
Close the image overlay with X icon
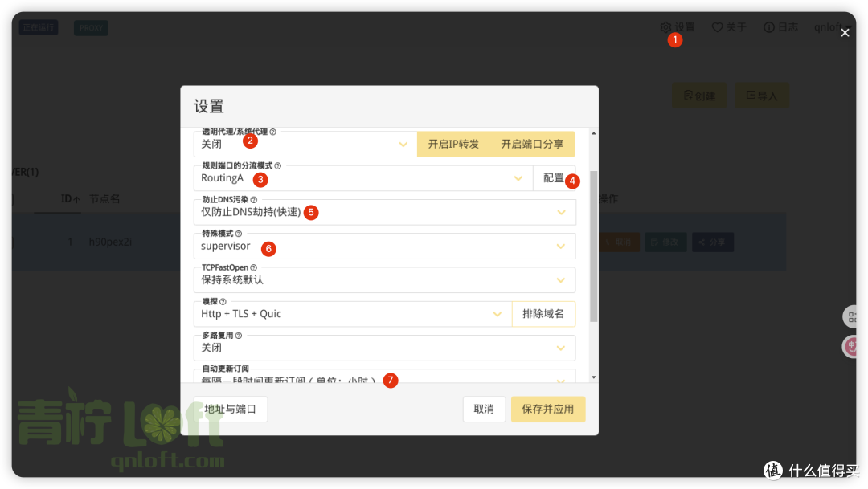tap(845, 33)
